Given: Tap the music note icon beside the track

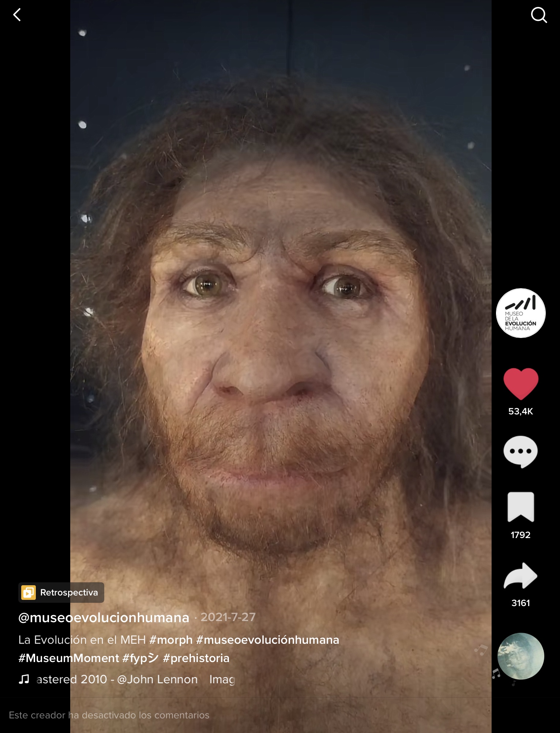Looking at the screenshot, I should click(x=24, y=679).
